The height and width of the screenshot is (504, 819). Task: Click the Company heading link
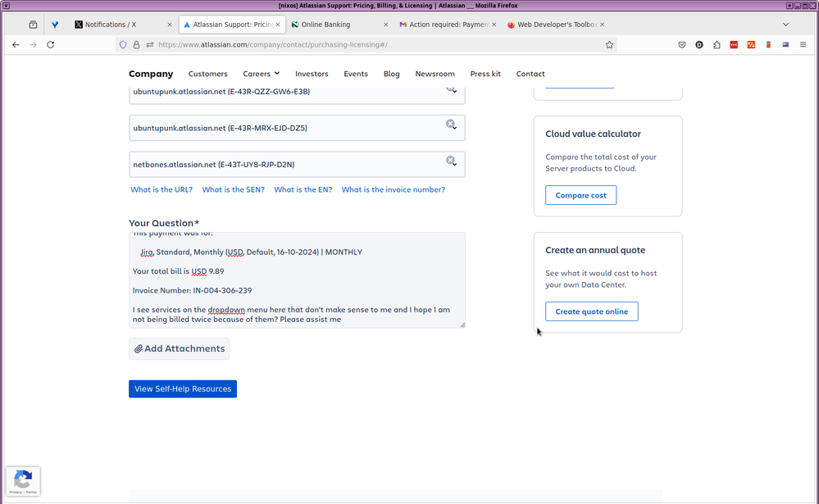click(151, 74)
